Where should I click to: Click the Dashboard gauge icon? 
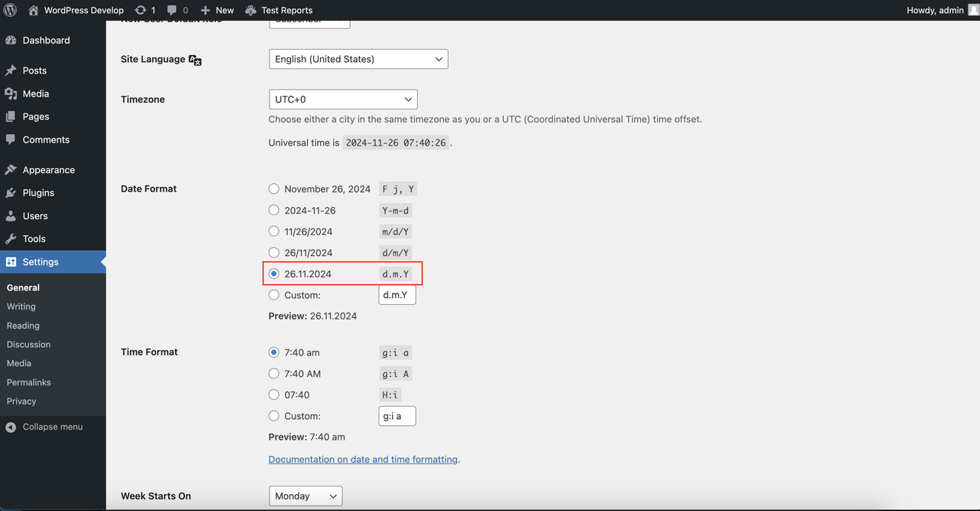pyautogui.click(x=11, y=40)
